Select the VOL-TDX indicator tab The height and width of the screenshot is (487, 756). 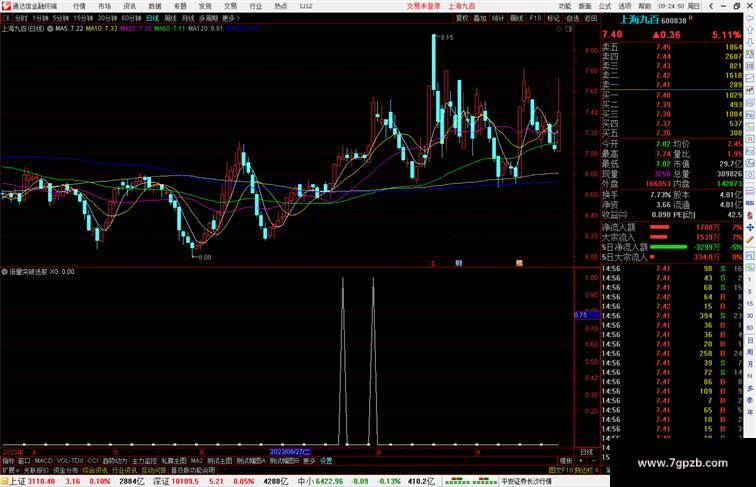tap(70, 461)
